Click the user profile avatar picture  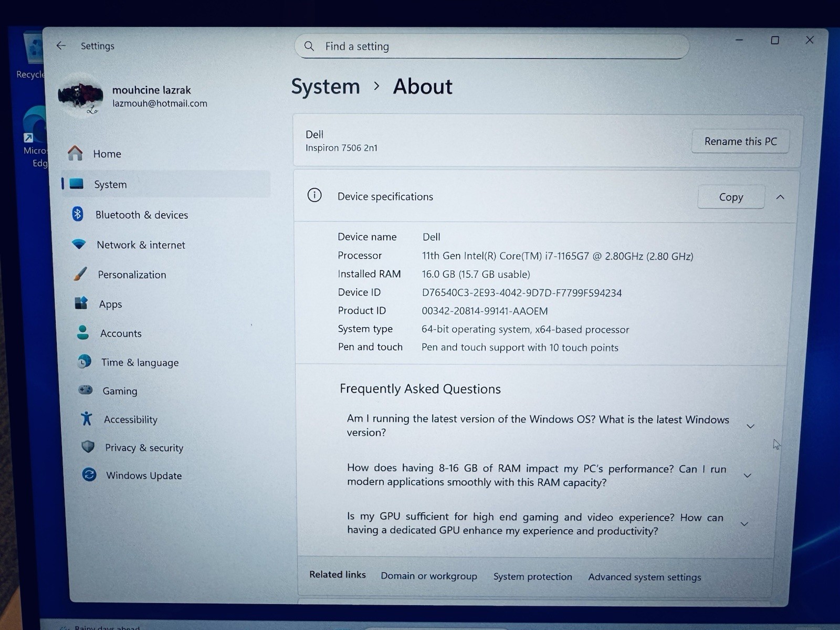[80, 94]
